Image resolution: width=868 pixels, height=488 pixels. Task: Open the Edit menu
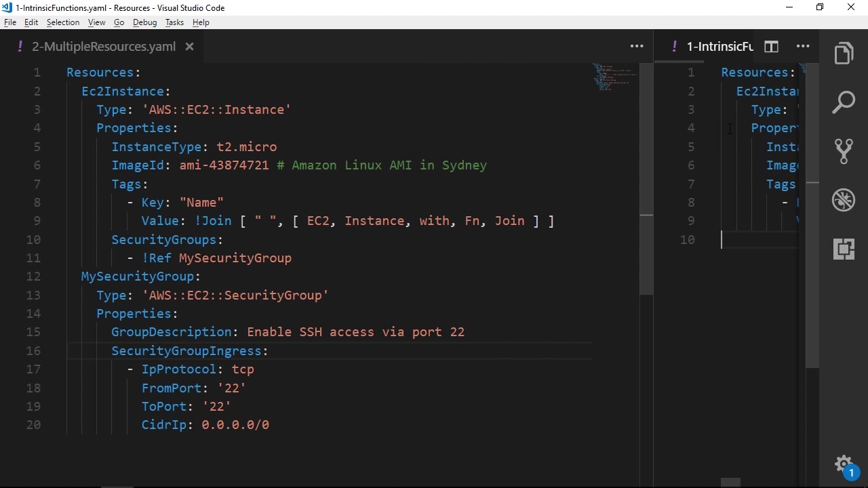(x=31, y=22)
